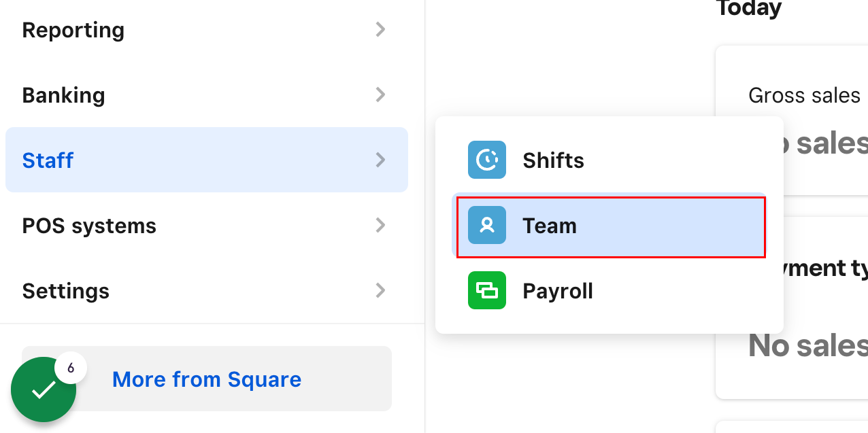This screenshot has height=433, width=868.
Task: Expand Banking using its chevron arrow
Action: click(381, 94)
